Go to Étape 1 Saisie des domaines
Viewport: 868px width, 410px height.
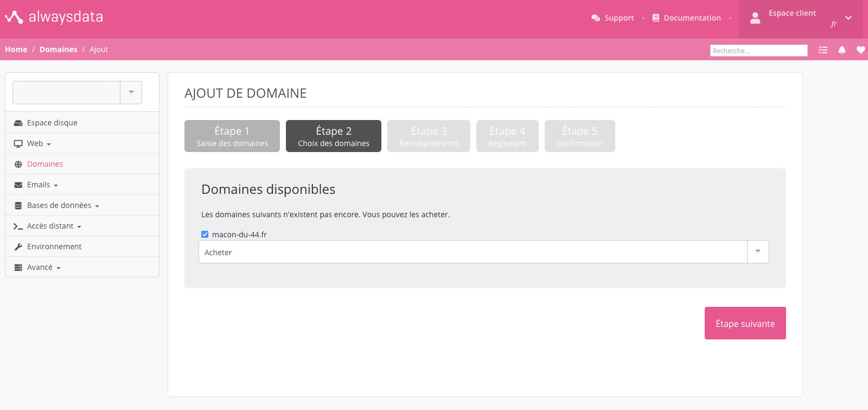pos(232,136)
